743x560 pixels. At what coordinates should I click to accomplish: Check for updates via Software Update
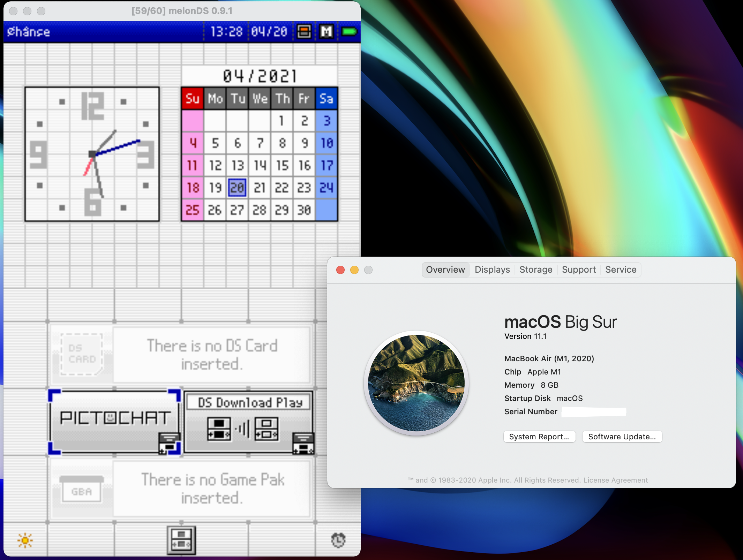click(622, 437)
